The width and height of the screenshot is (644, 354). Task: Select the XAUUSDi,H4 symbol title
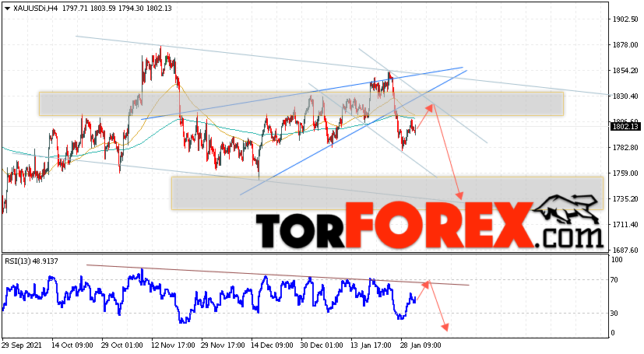point(35,9)
